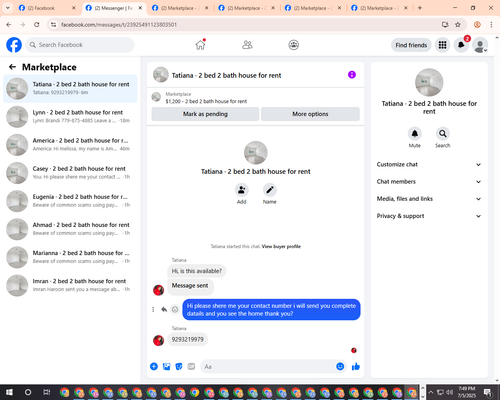Open the Windows action center notifications
Image resolution: width=500 pixels, height=400 pixels.
[x=488, y=392]
